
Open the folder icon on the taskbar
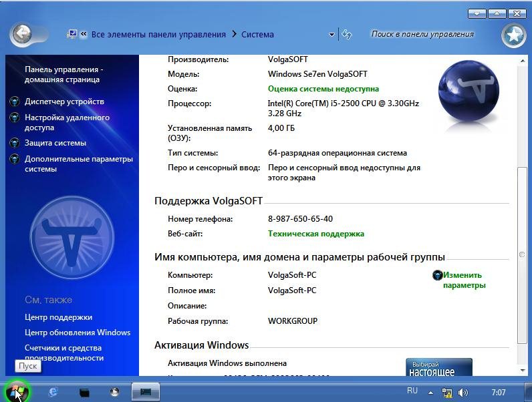pos(84,392)
